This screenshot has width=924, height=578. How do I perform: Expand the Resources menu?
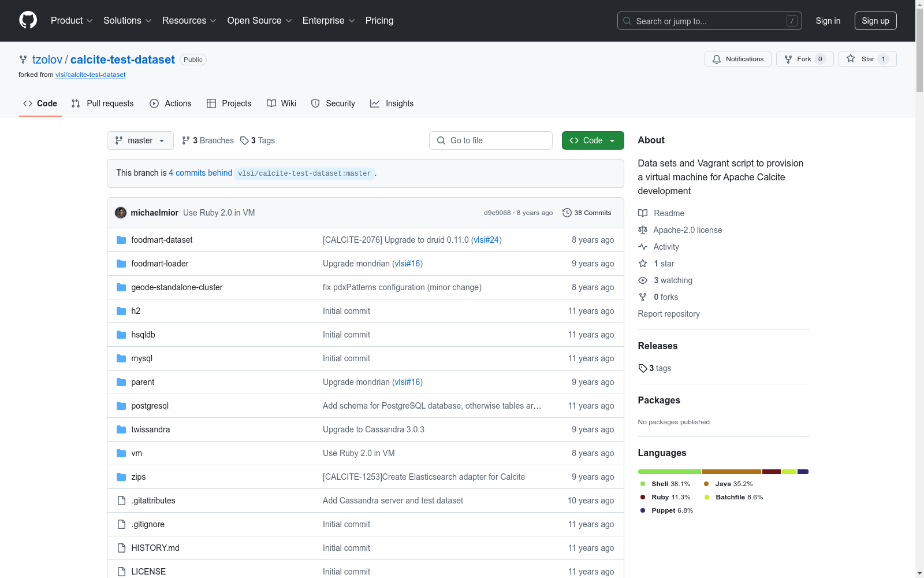(x=189, y=21)
